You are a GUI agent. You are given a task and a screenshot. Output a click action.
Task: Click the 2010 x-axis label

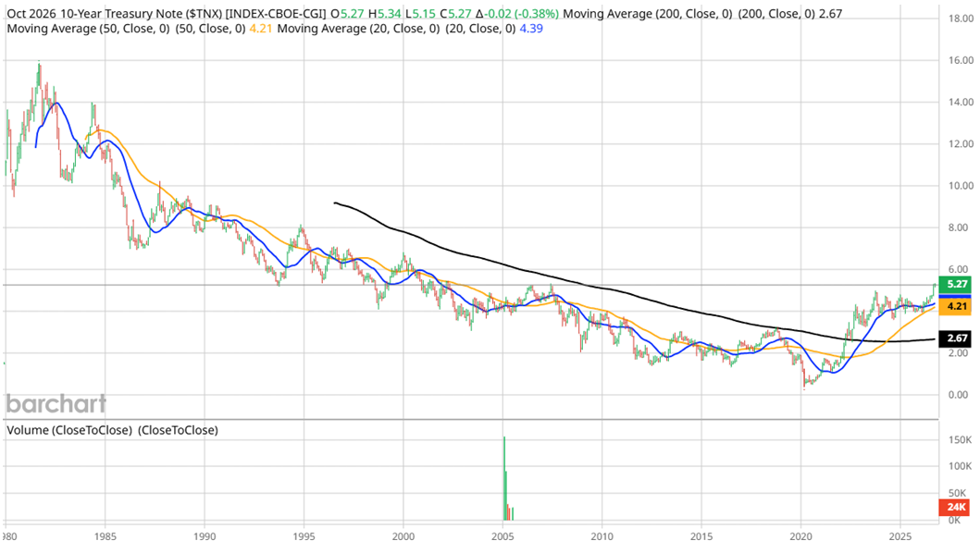click(602, 536)
